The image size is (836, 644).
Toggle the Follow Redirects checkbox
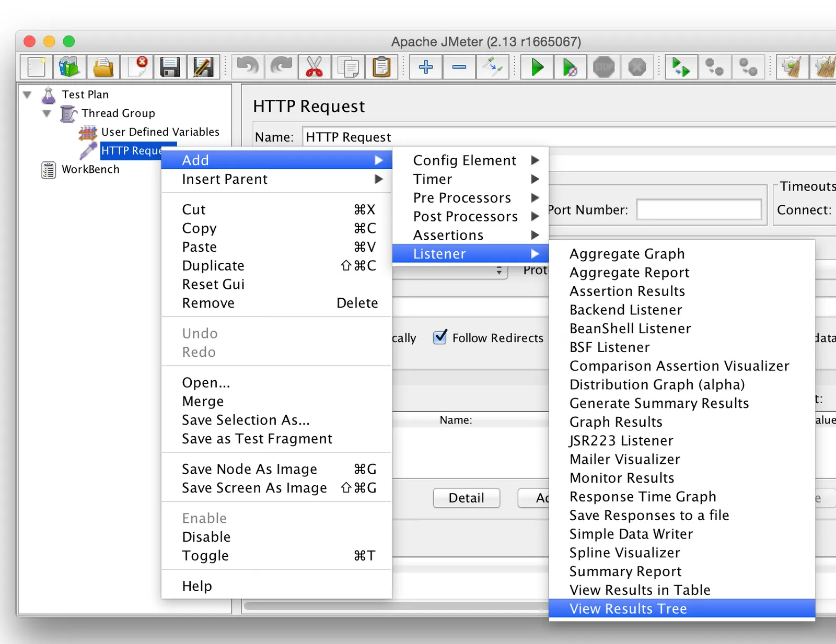coord(440,337)
